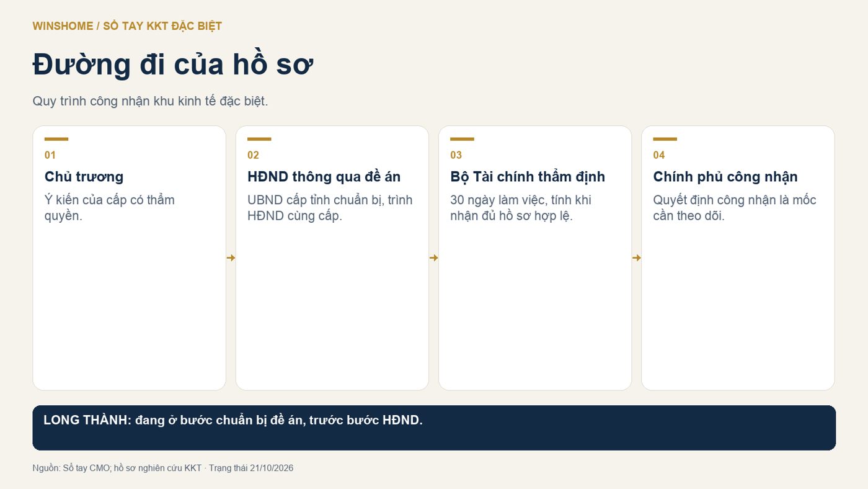Click step number "03"
The width and height of the screenshot is (868, 489).
tap(456, 155)
